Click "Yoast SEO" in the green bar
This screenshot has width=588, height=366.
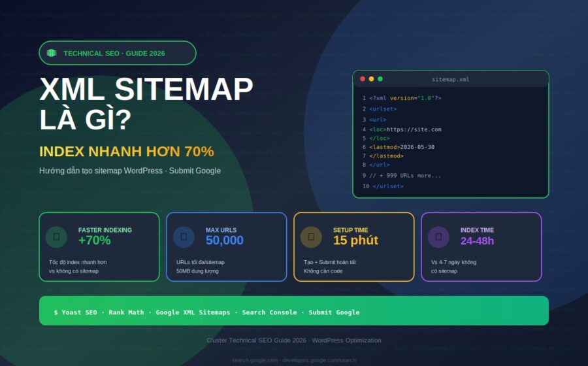pyautogui.click(x=79, y=312)
